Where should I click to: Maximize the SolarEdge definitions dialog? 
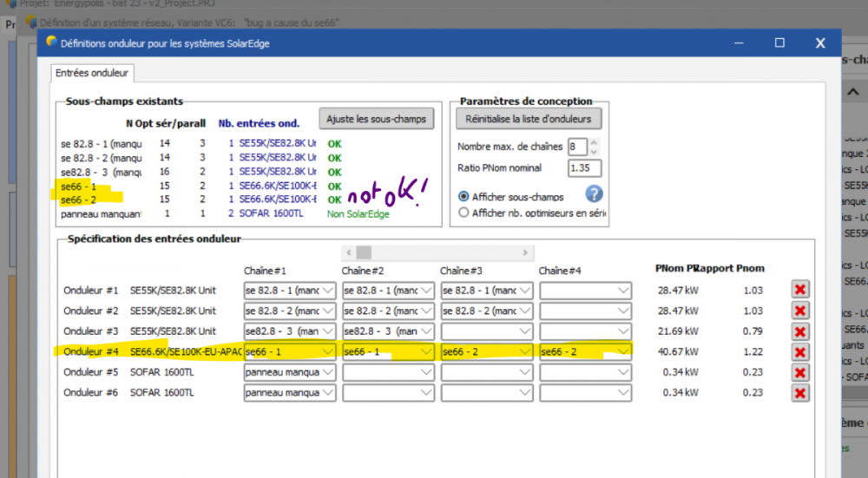779,43
